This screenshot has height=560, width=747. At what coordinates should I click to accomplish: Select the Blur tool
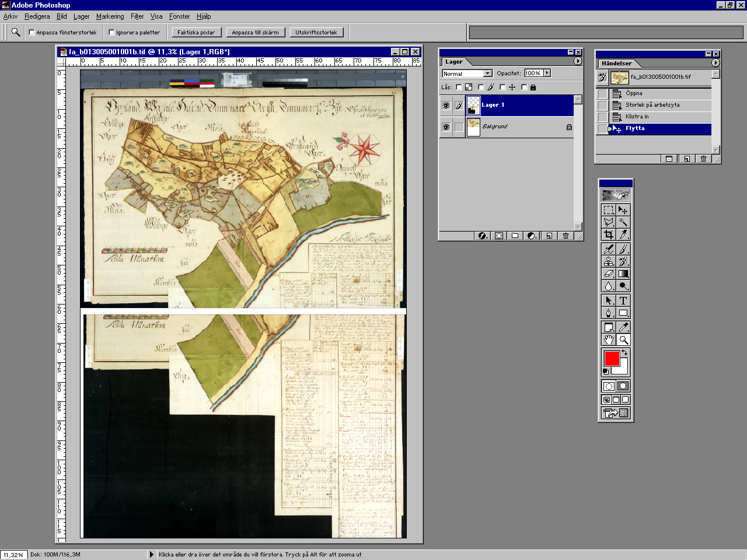[609, 286]
